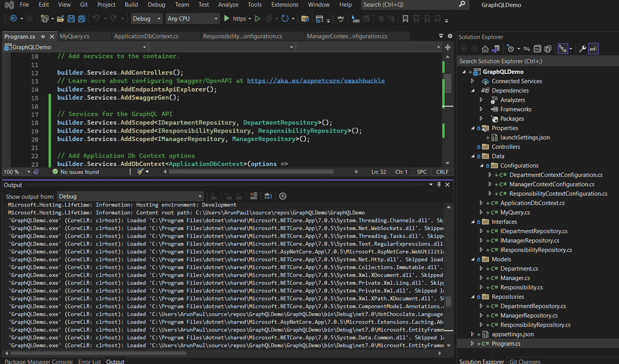
Task: Open Properties wrench icon in Solution Explorer
Action: coord(582,49)
